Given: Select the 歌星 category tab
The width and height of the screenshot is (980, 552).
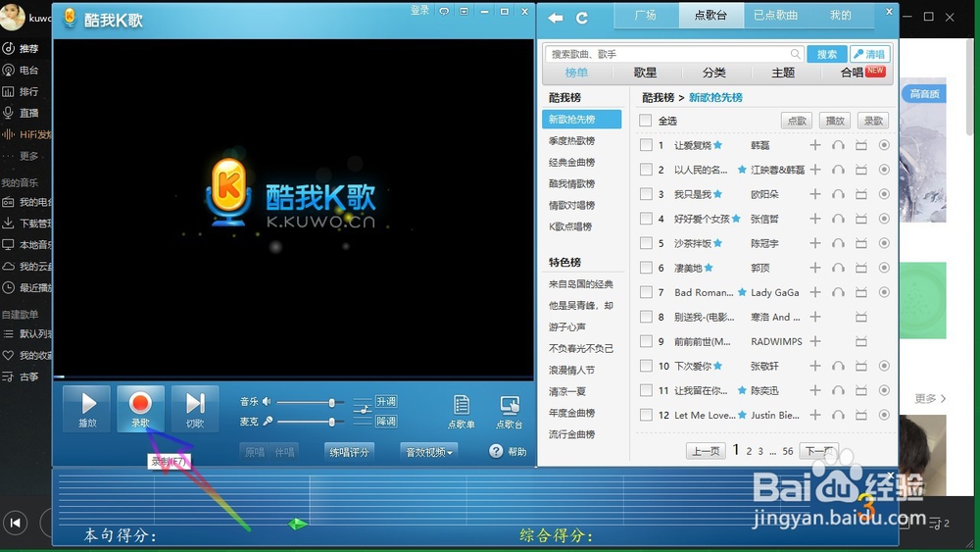Looking at the screenshot, I should [x=645, y=73].
